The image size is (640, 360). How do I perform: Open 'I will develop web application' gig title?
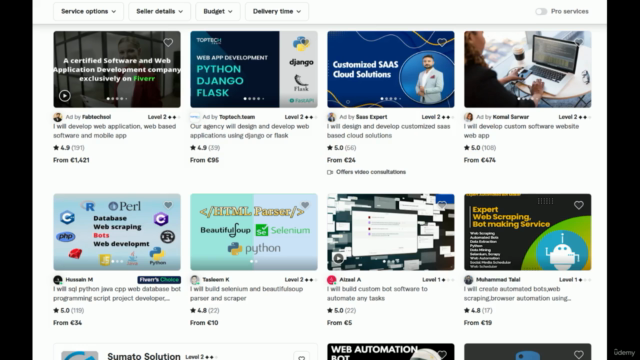(x=115, y=131)
